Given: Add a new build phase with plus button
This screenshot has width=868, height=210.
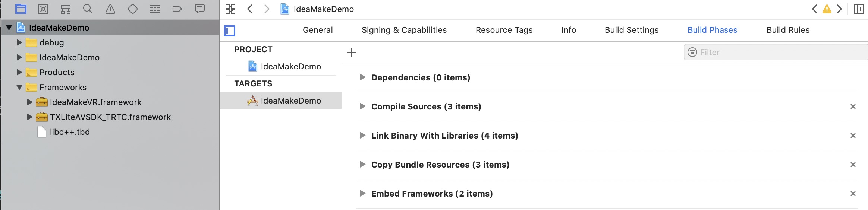Looking at the screenshot, I should click(352, 52).
